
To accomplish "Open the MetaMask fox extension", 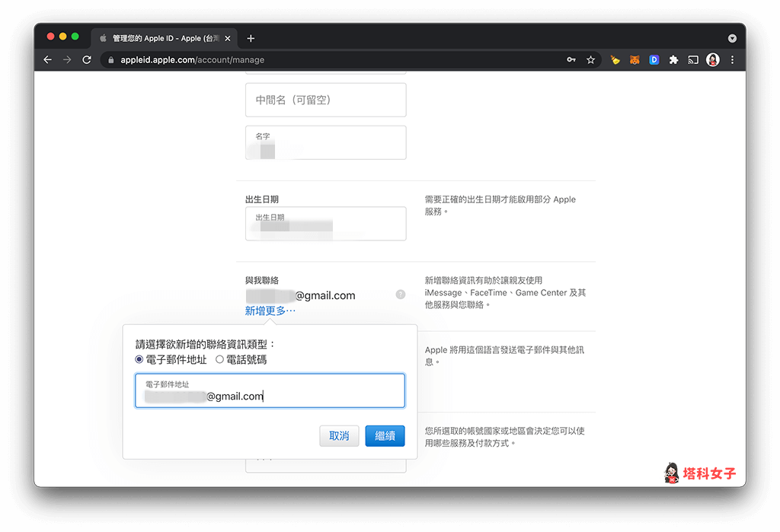I will [x=635, y=59].
